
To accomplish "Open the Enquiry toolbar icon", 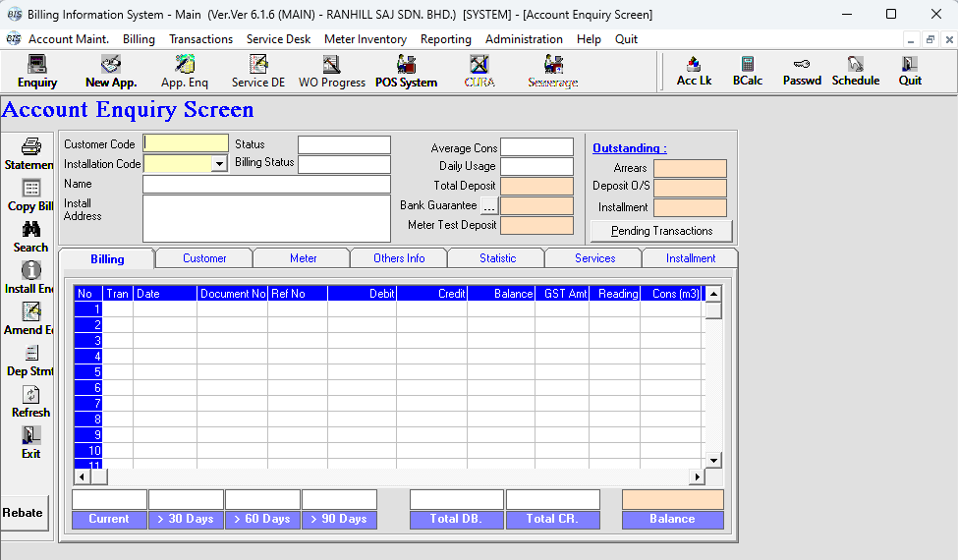I will click(37, 72).
